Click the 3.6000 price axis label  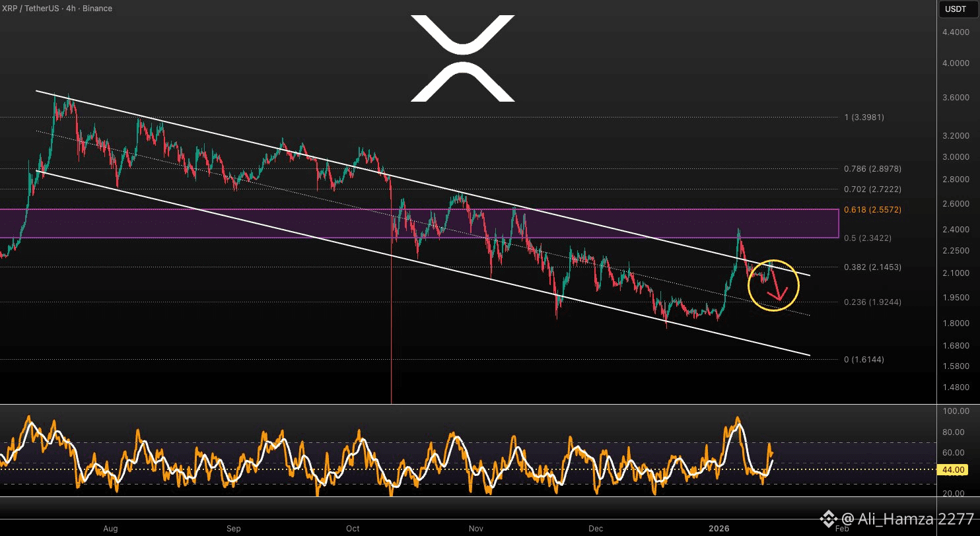click(956, 98)
